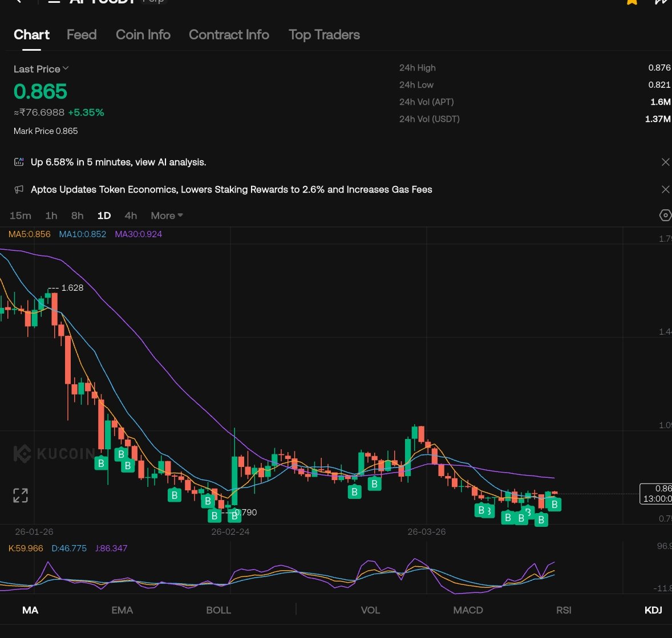Select the 1h timeframe
The height and width of the screenshot is (638, 672).
pos(51,216)
